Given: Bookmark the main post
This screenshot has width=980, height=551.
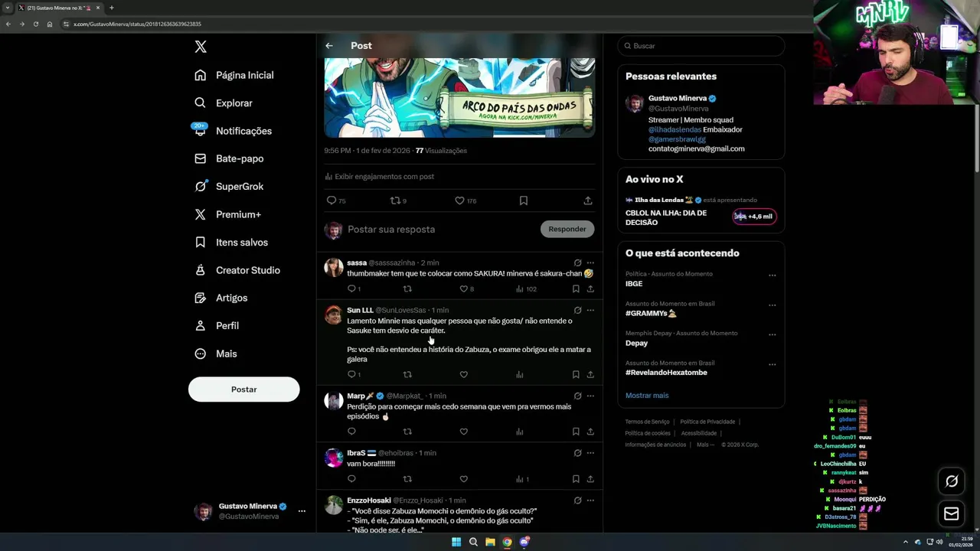Looking at the screenshot, I should 524,201.
